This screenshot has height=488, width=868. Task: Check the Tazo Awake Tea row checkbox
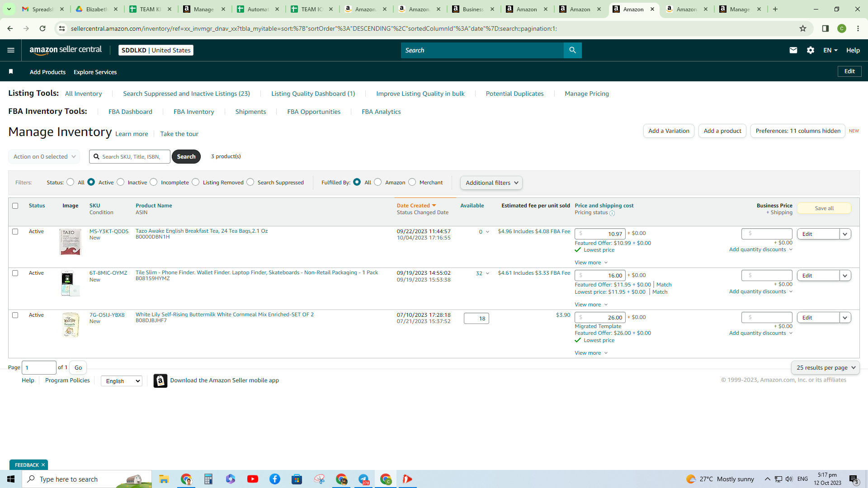pos(15,231)
